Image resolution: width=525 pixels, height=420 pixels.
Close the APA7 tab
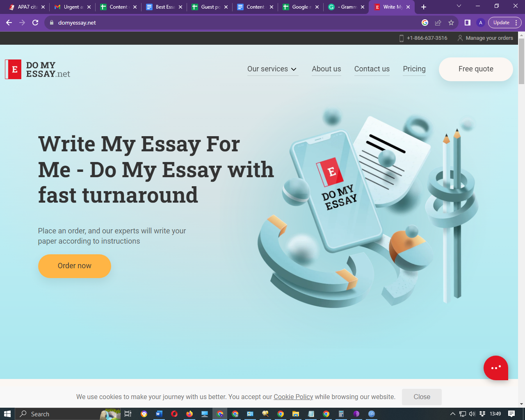(x=43, y=7)
